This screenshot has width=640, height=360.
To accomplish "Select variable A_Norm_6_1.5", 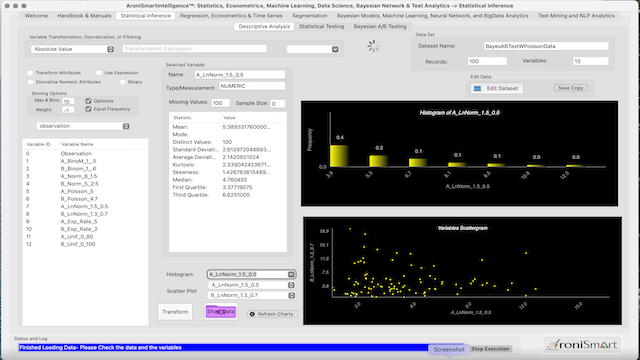I will [85, 176].
